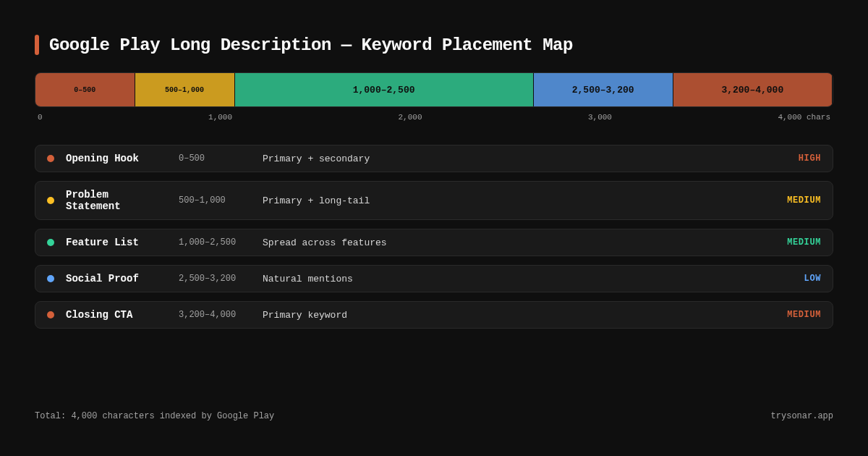The height and width of the screenshot is (456, 868).
Task: Click the orange dot beside Opening Hook
Action: [x=51, y=159]
